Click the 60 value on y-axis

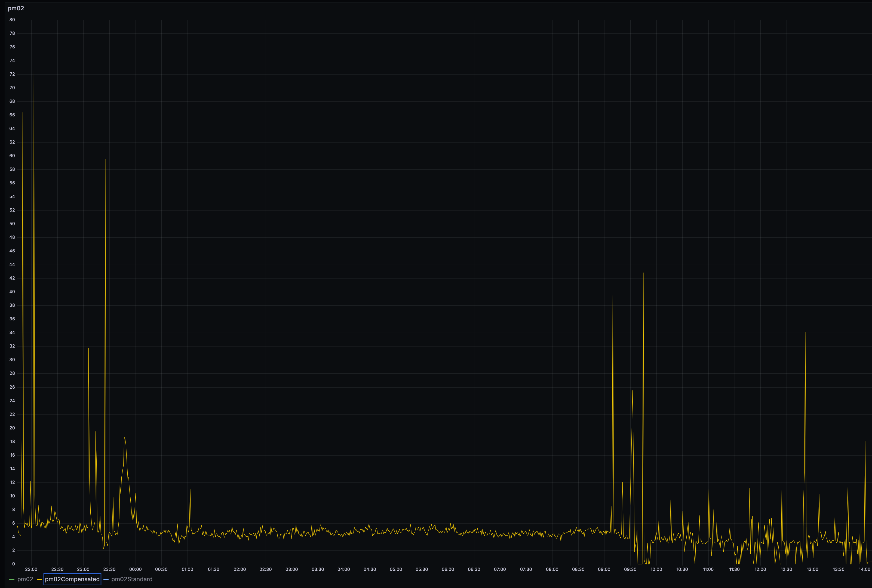[x=12, y=156]
